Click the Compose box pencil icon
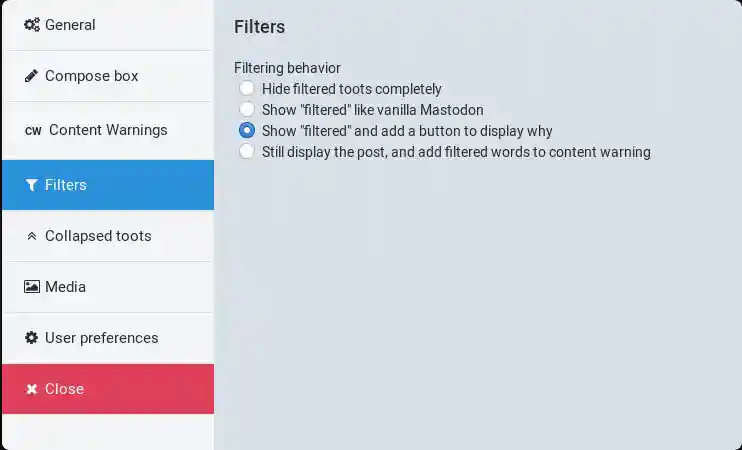The image size is (742, 450). 32,76
